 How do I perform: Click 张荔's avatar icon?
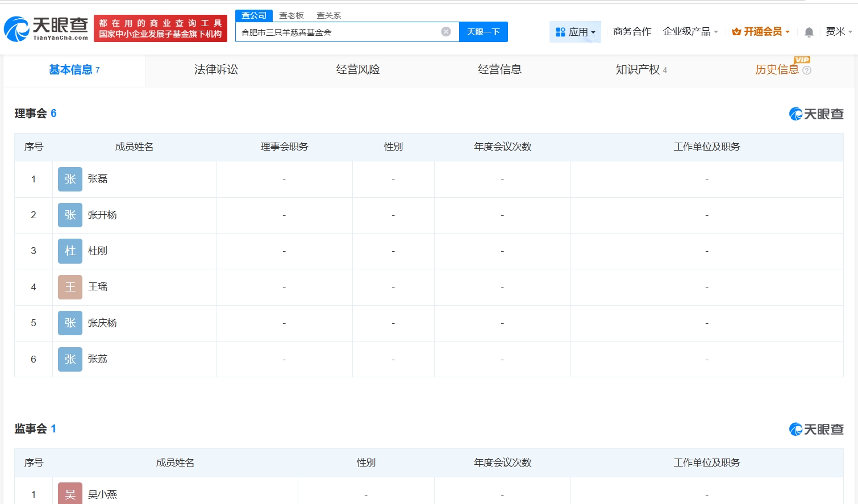[x=70, y=359]
